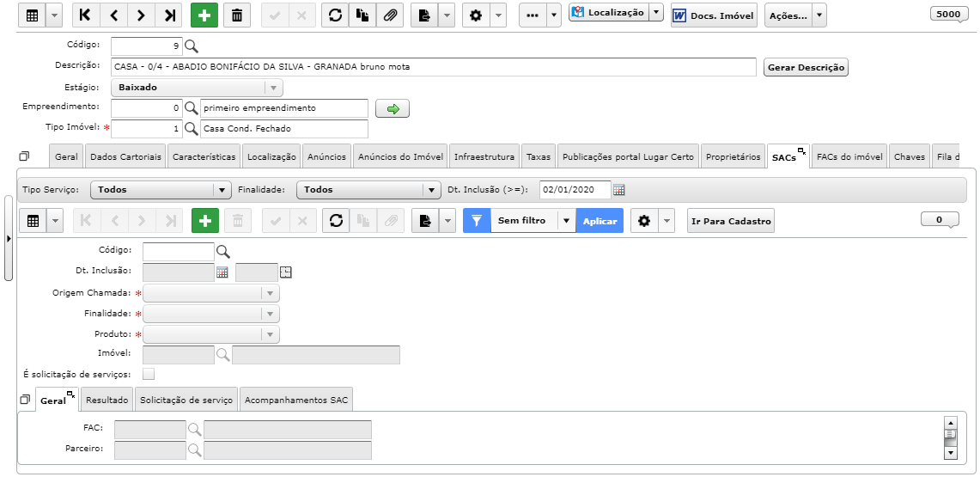Open top toolbar settings gear
Image resolution: width=980 pixels, height=477 pixels.
click(476, 15)
